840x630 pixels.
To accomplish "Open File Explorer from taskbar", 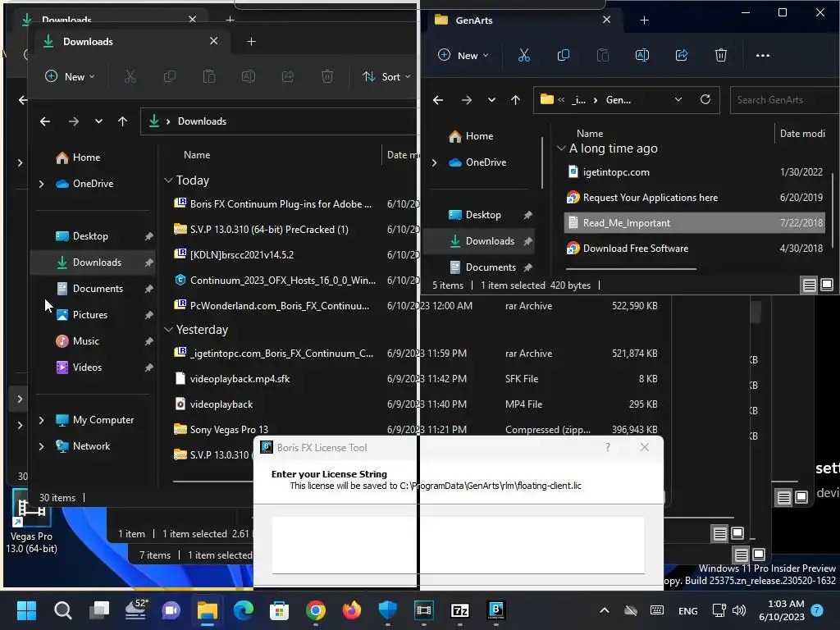I will [208, 610].
